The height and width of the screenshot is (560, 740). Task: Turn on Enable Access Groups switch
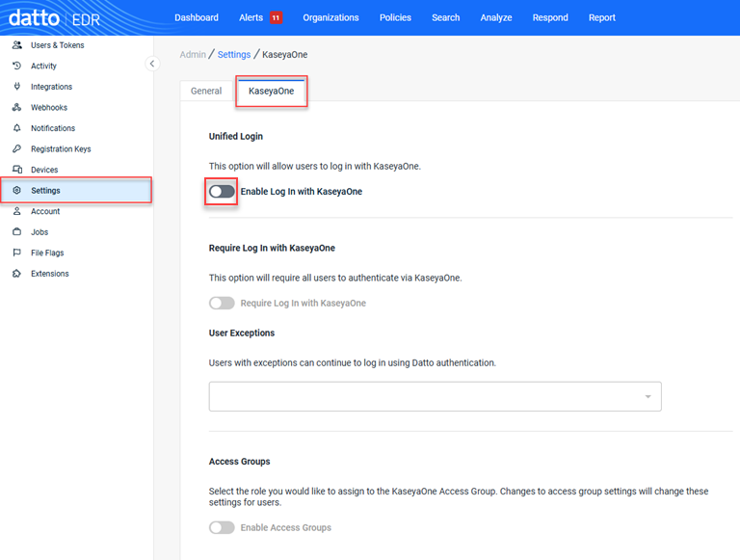(x=223, y=528)
